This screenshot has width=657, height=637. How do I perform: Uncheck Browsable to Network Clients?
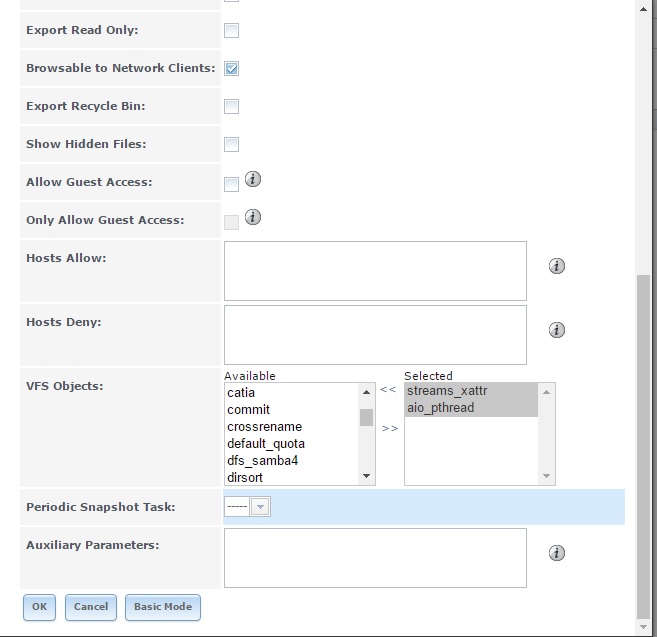click(231, 68)
